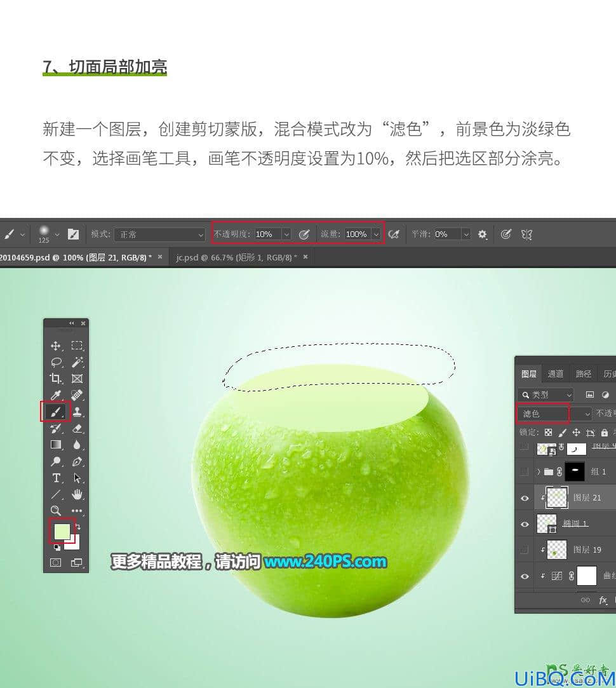
Task: Select the Rectangular Marquee tool
Action: [77, 346]
